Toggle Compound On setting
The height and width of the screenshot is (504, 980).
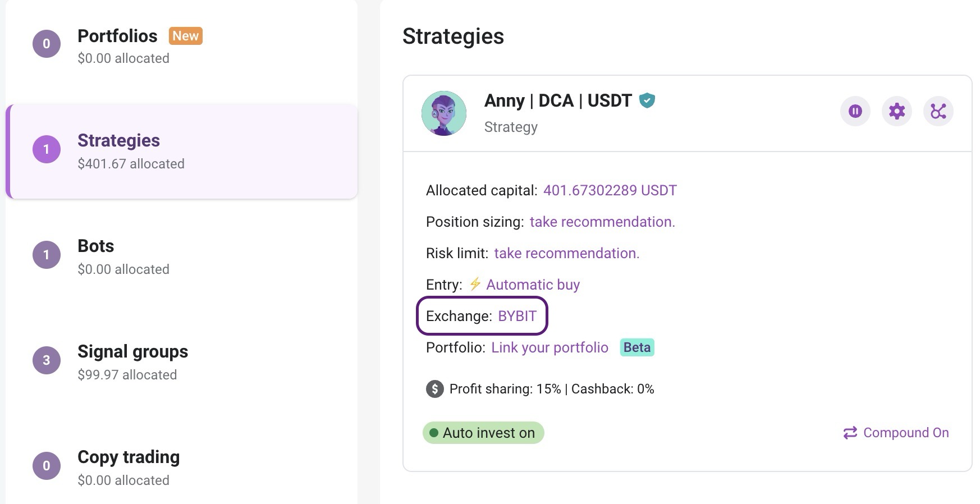[x=905, y=433]
